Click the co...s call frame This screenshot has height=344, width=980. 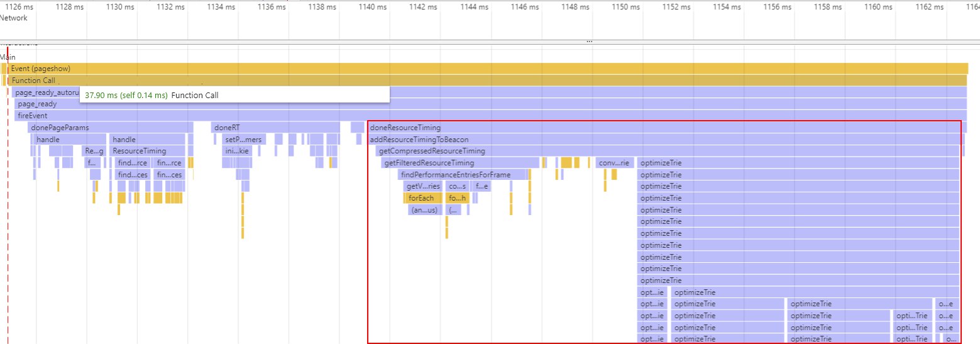[457, 186]
